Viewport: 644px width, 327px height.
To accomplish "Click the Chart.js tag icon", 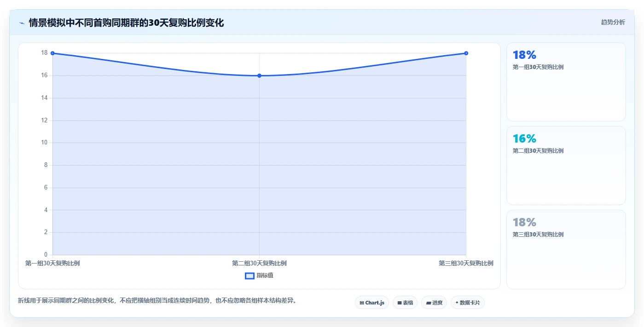I will click(x=362, y=303).
